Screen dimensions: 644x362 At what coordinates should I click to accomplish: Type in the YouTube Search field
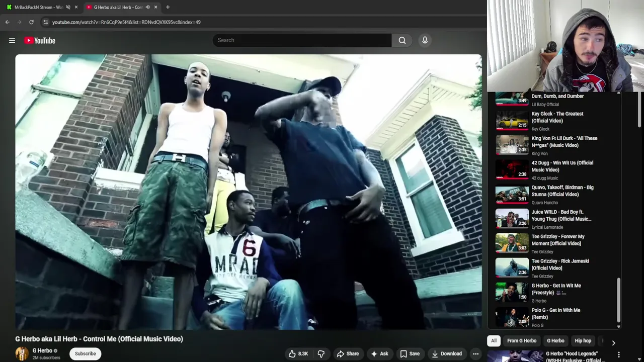[x=302, y=40]
